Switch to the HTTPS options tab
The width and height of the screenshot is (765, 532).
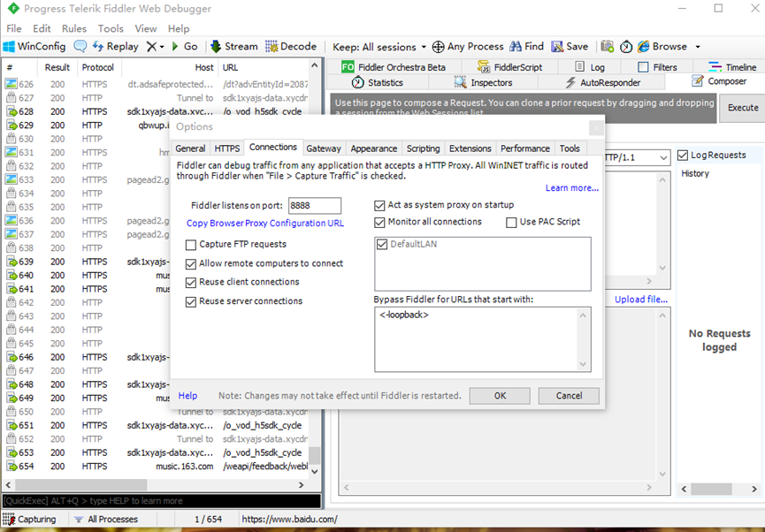point(227,148)
